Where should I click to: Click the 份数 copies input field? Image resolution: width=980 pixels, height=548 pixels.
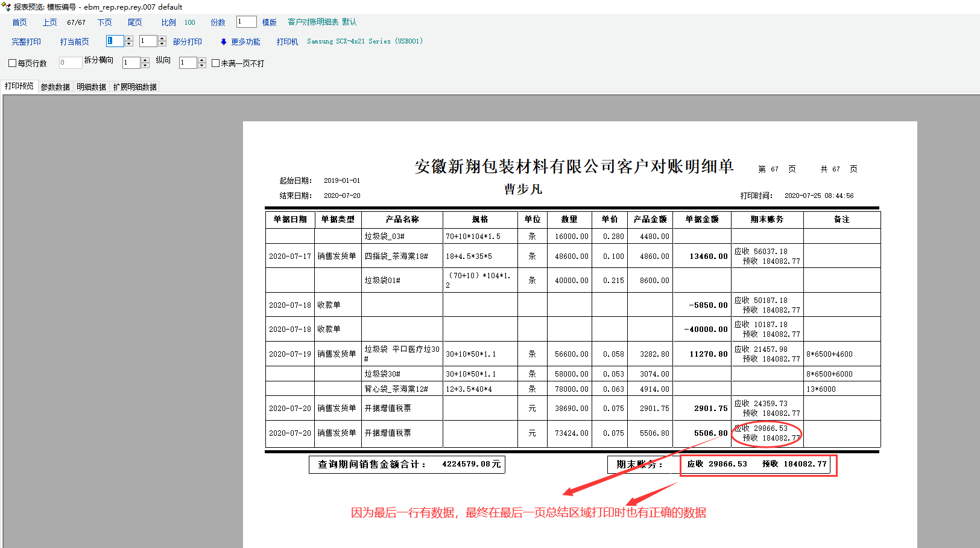click(246, 22)
